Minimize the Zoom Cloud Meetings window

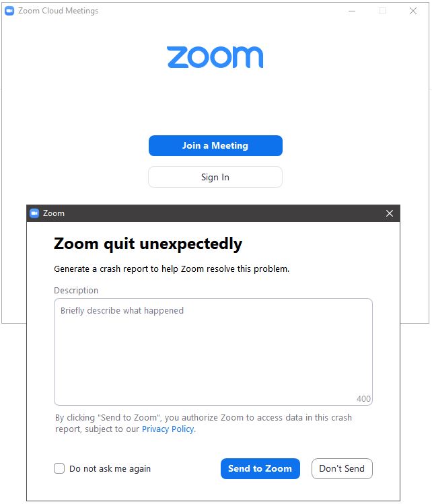pos(352,11)
